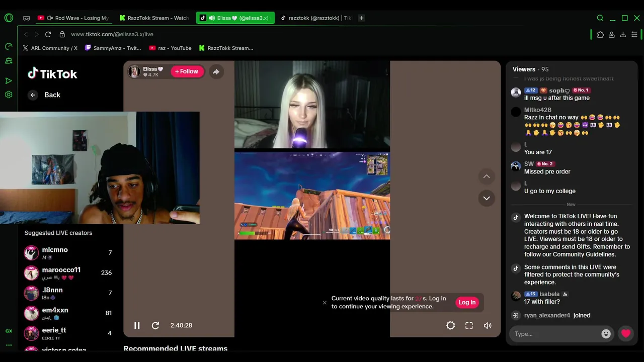Reload the page in the browser
The height and width of the screenshot is (362, 644).
pyautogui.click(x=48, y=34)
